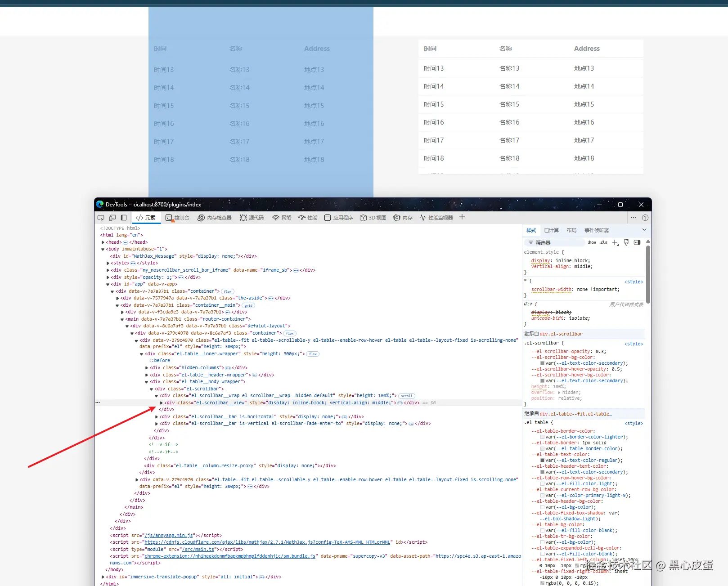This screenshot has height=586, width=728.
Task: Click the paintbrush rendering emulation icon
Action: pos(626,243)
